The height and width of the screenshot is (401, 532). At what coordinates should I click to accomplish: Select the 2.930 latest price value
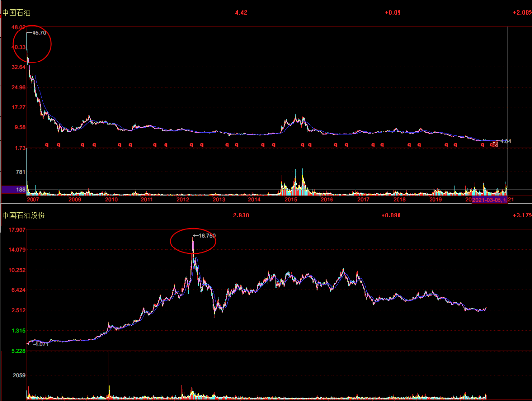click(x=241, y=215)
